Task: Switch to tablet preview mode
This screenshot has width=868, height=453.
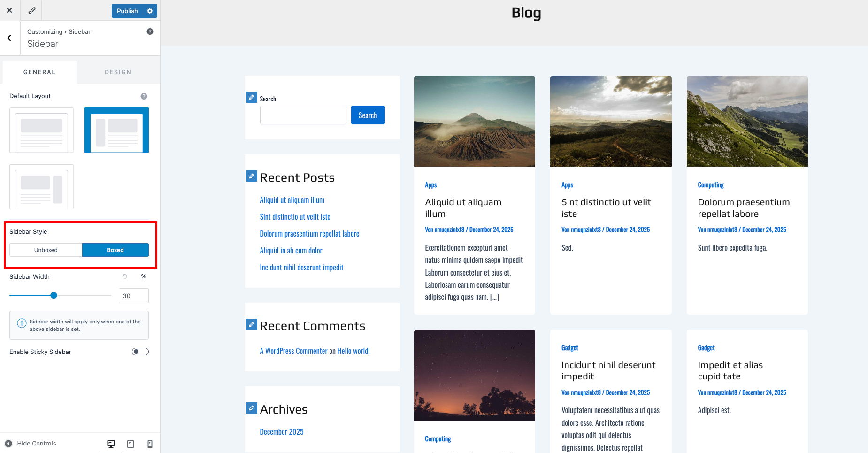Action: [x=131, y=444]
